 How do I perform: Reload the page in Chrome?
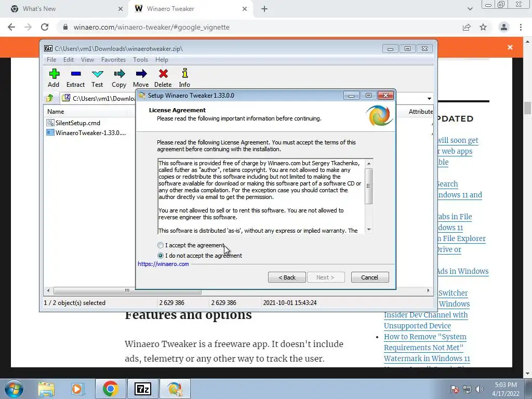tap(45, 27)
